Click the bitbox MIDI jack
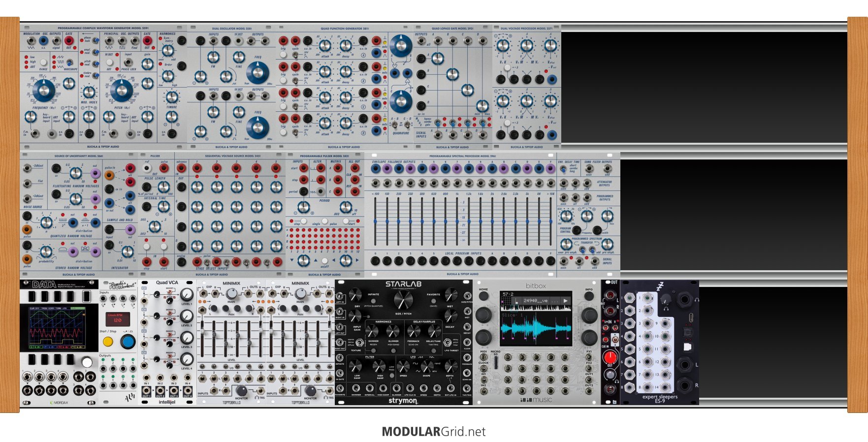Image resolution: width=868 pixels, height=442 pixels. 483,357
